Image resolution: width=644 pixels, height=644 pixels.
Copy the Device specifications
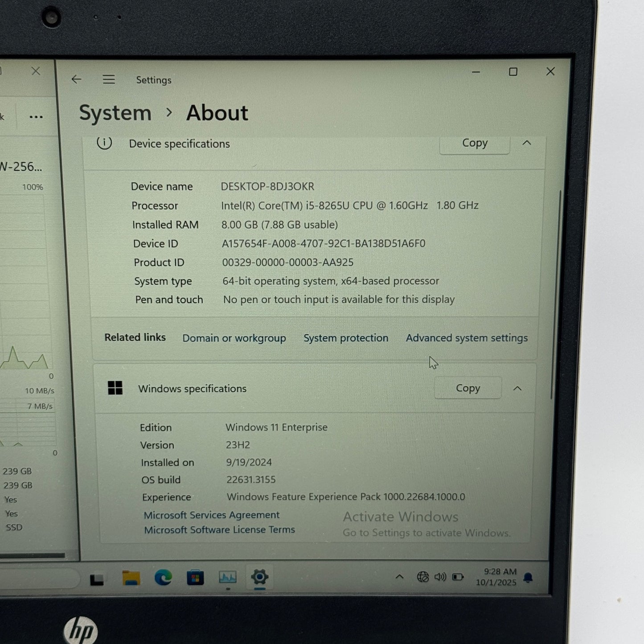pyautogui.click(x=474, y=144)
